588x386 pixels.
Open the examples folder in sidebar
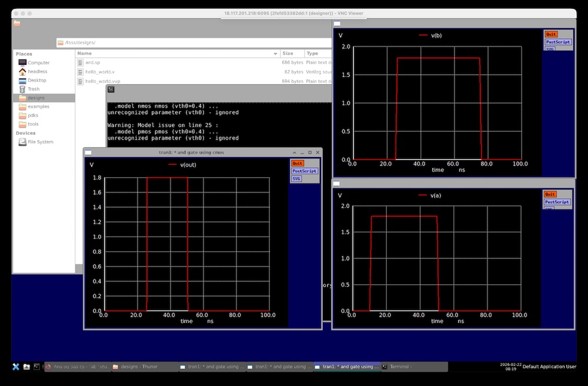click(38, 107)
